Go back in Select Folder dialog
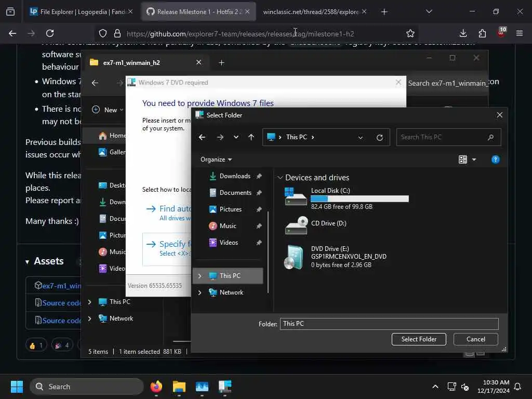532x399 pixels. click(x=202, y=137)
